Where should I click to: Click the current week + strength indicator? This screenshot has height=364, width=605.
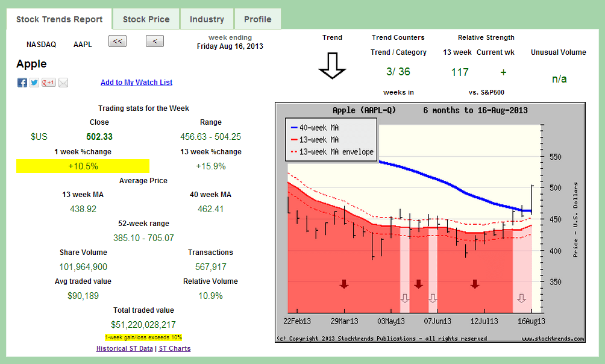click(x=503, y=72)
